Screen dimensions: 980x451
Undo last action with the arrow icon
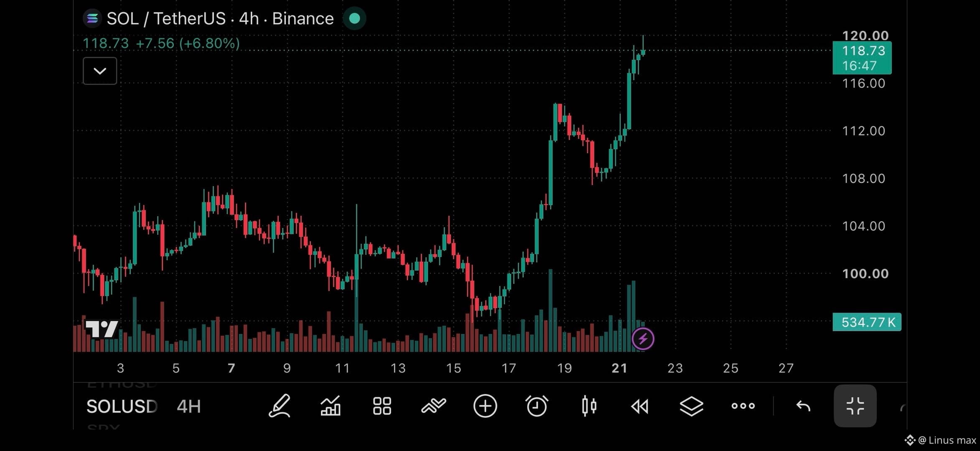803,406
